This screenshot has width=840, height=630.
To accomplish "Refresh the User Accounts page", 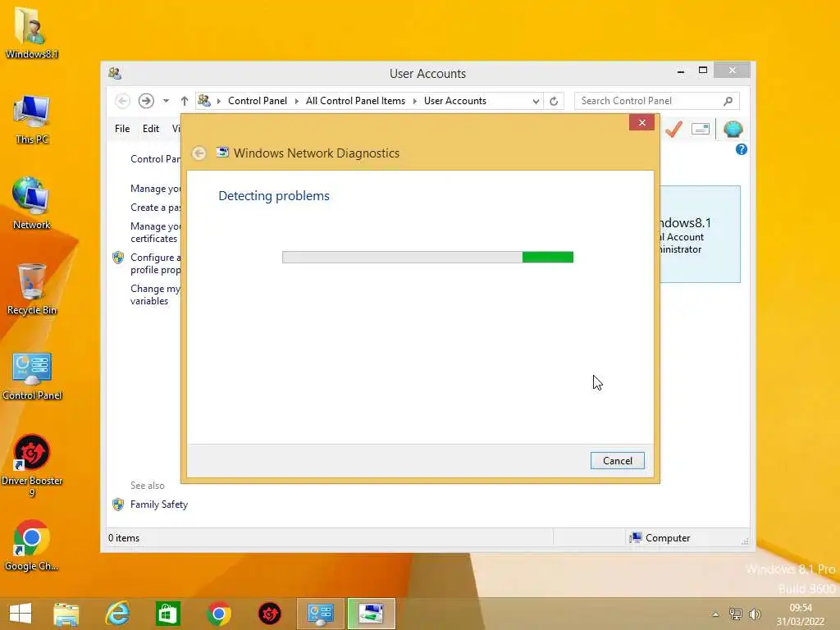I will [x=554, y=101].
